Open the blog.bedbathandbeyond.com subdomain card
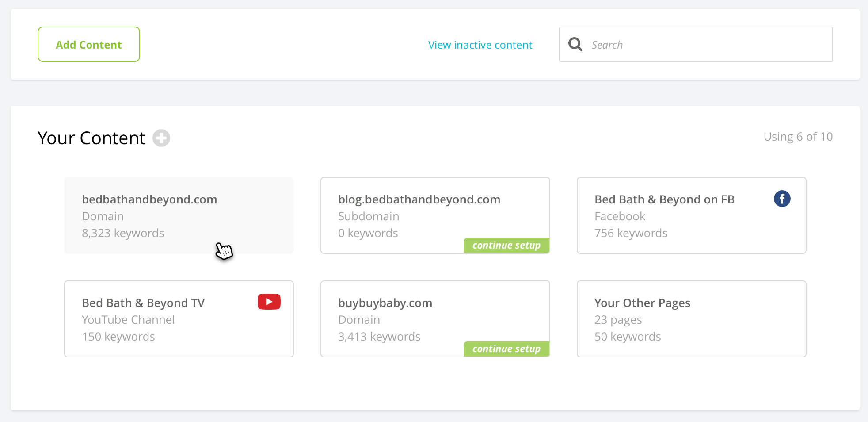This screenshot has width=868, height=422. [435, 215]
